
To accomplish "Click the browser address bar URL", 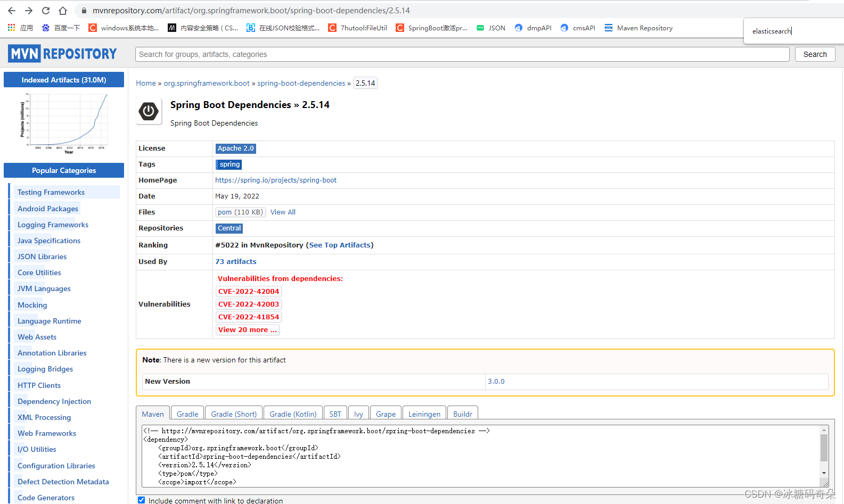I will point(251,11).
